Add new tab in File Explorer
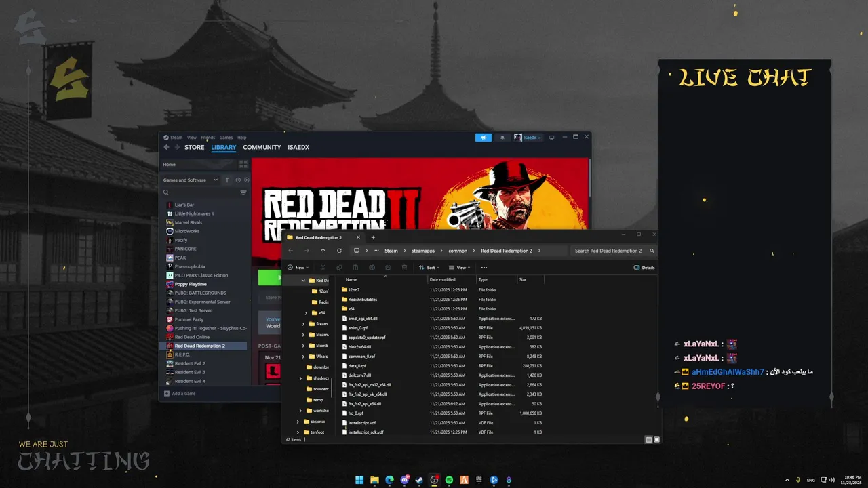868x488 pixels. [373, 237]
